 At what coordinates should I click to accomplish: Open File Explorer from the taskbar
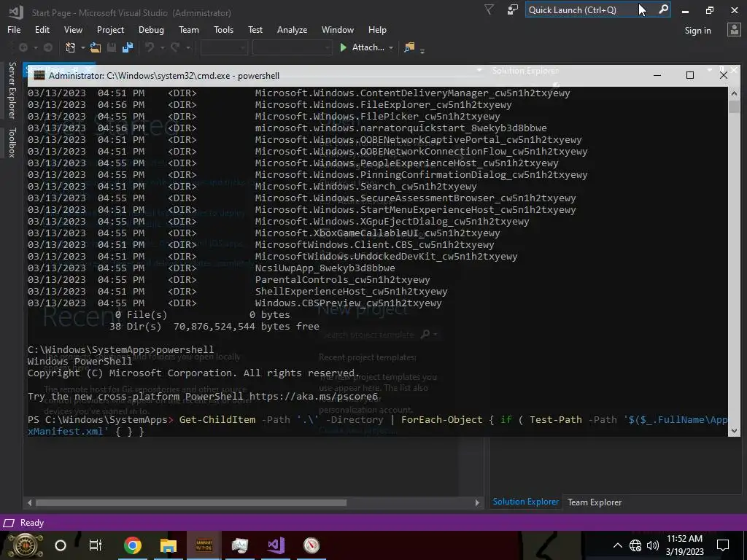tap(169, 545)
